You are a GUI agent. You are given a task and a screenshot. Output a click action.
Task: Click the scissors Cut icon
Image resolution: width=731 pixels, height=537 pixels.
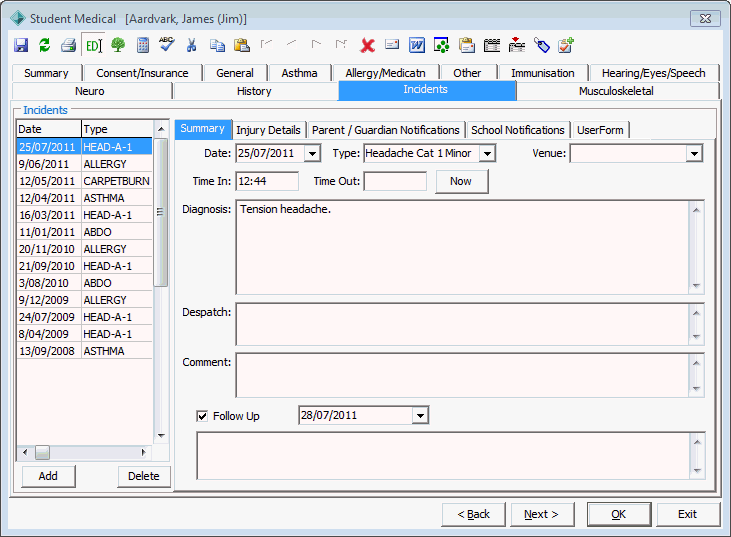click(191, 45)
